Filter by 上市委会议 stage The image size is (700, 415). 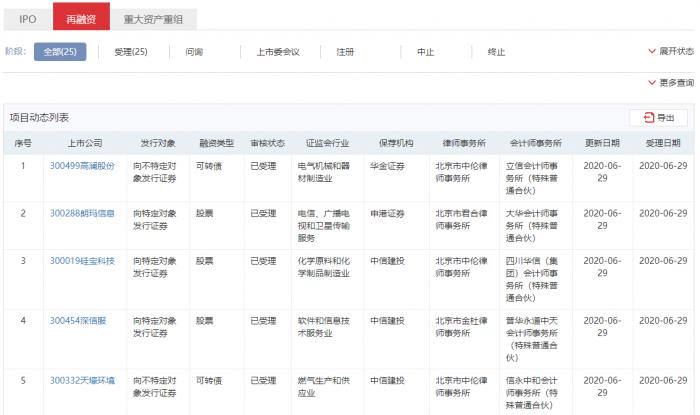pos(278,51)
